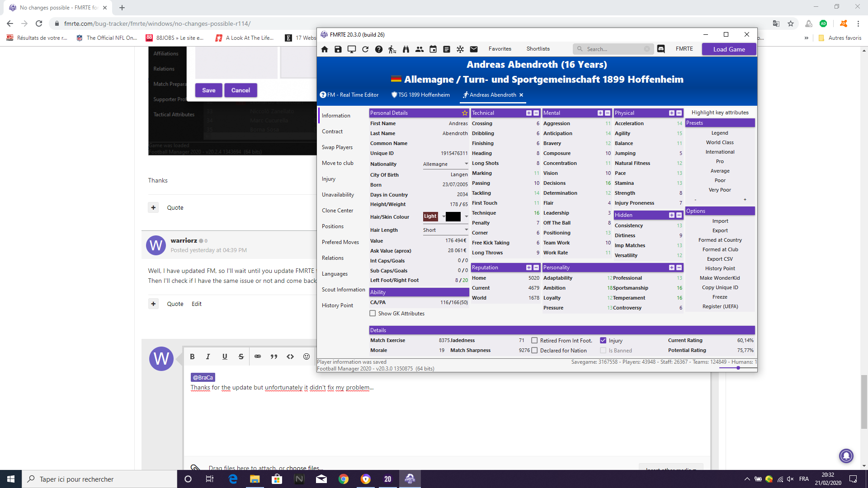
Task: Decrease Reputation values with minus button
Action: coord(536,267)
